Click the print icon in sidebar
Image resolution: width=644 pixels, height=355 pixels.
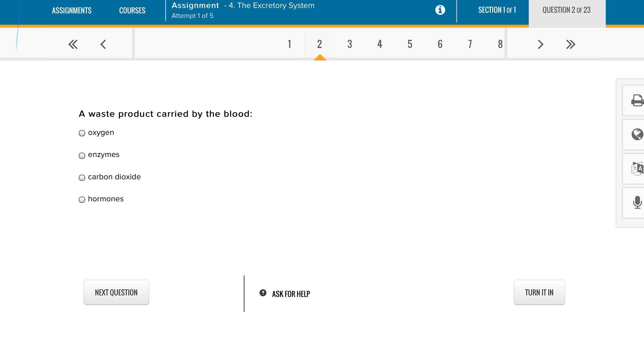637,100
